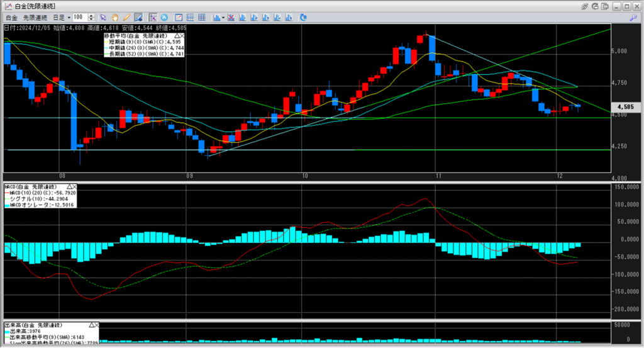Click the chart delete icon with red X
The image size is (644, 348).
click(x=232, y=17)
